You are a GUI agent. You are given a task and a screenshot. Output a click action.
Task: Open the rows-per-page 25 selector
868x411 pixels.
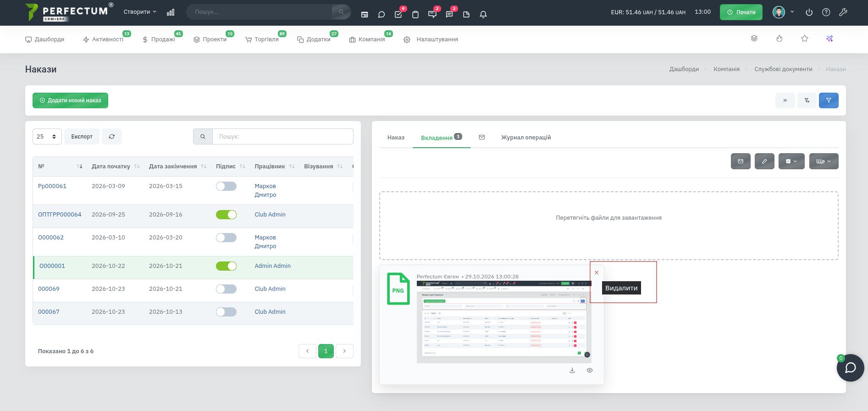pos(47,136)
